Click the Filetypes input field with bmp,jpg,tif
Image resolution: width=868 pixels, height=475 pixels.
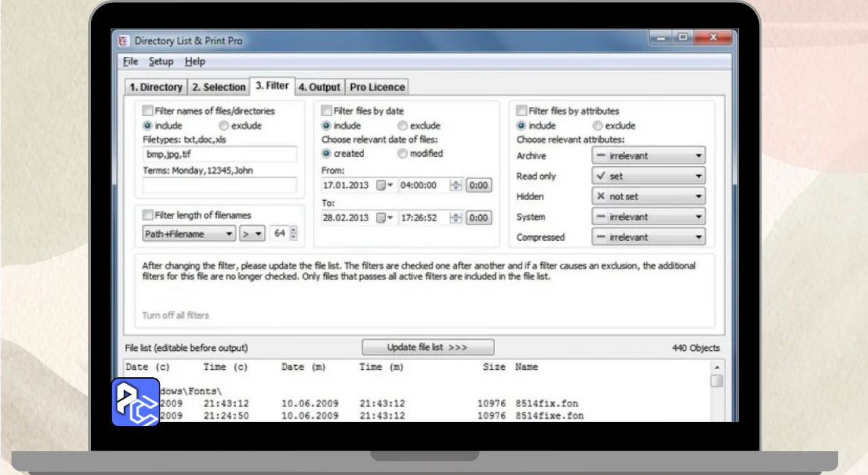pos(219,154)
